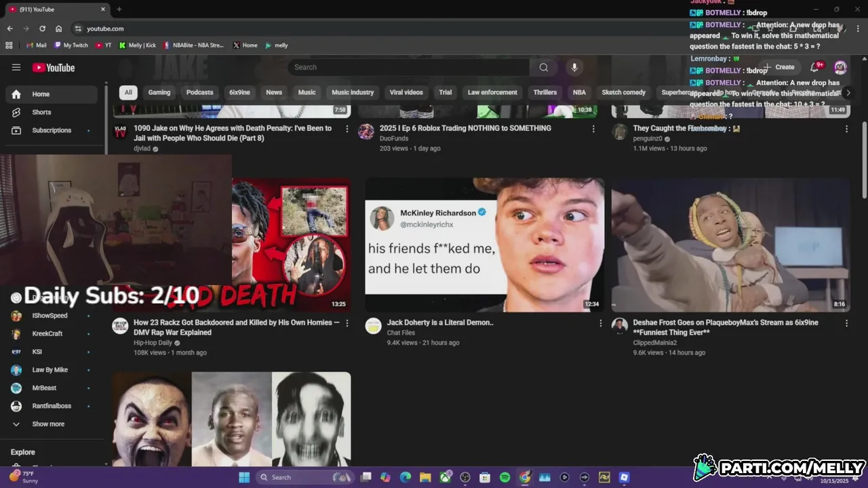868x488 pixels.
Task: Open the Chat Files channel avatar
Action: click(373, 326)
